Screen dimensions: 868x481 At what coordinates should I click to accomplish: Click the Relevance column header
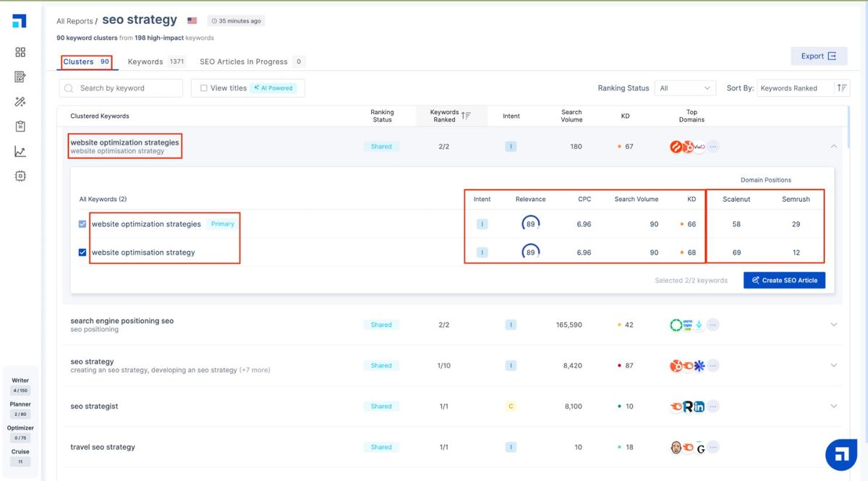click(531, 200)
